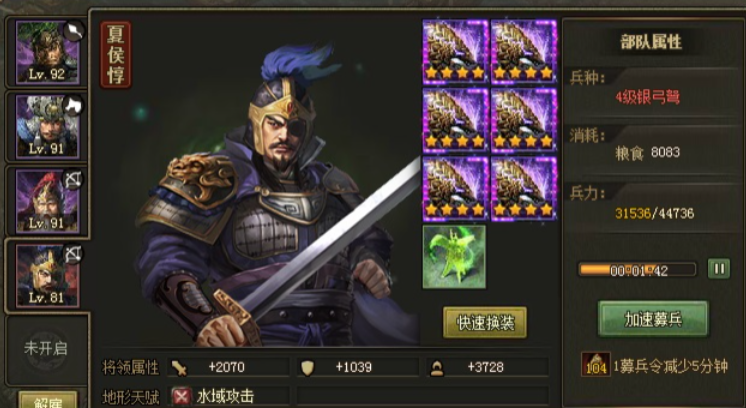Select the Lv. 92 general portrait
This screenshot has height=408, width=746.
pyautogui.click(x=48, y=52)
